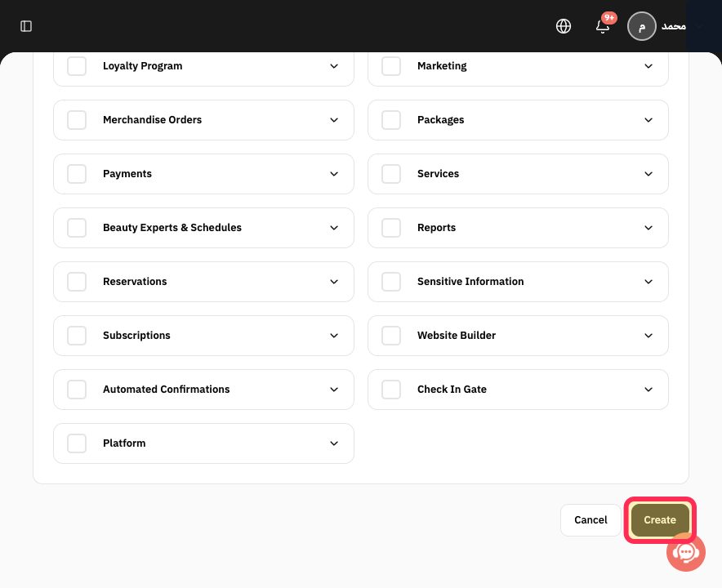The width and height of the screenshot is (722, 588).
Task: Open the language globe icon
Action: tap(563, 26)
